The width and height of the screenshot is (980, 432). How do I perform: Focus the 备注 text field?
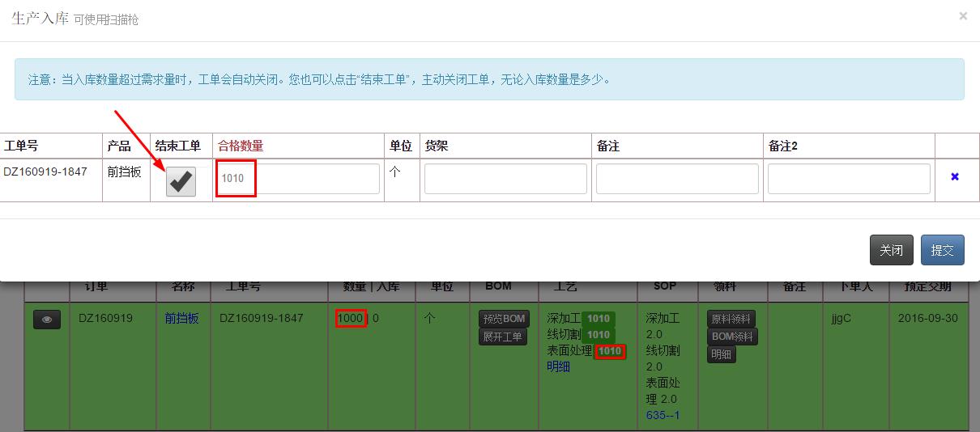coord(677,179)
